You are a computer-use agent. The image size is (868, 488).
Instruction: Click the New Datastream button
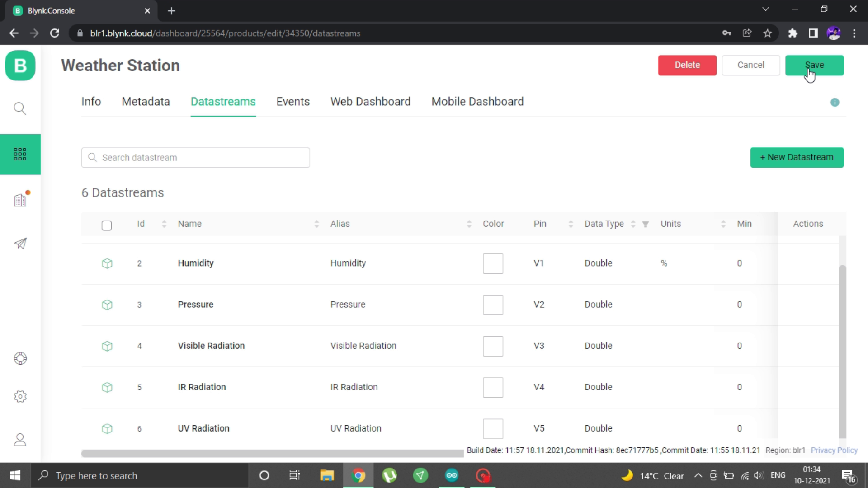pos(797,157)
